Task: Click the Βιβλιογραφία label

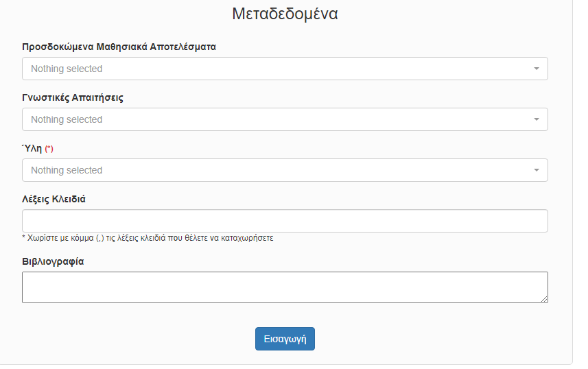Action: pos(53,261)
